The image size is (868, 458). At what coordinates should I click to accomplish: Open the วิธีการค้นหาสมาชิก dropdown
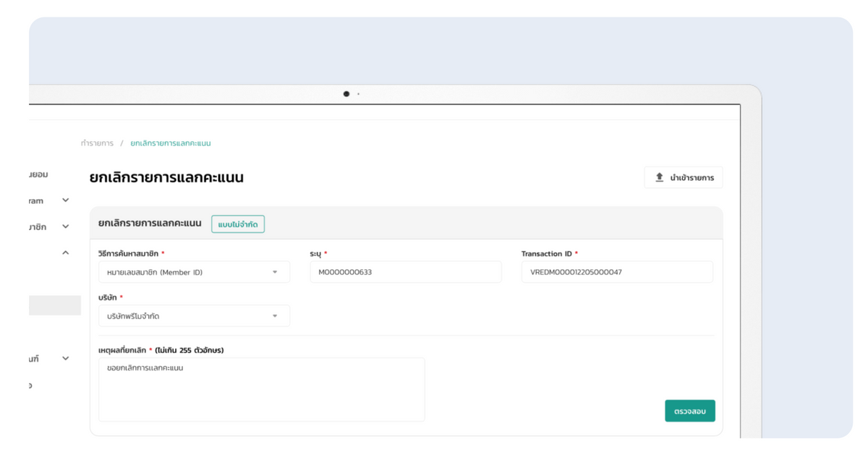[193, 272]
